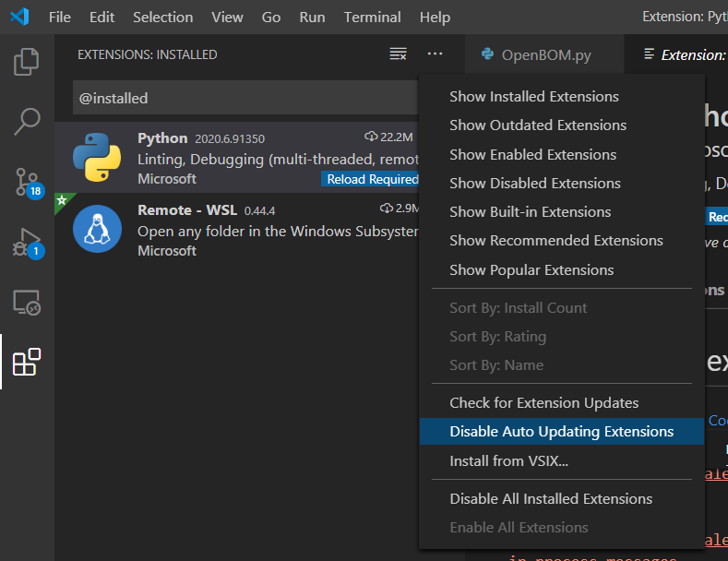
Task: Open the Go menu
Action: tap(270, 18)
